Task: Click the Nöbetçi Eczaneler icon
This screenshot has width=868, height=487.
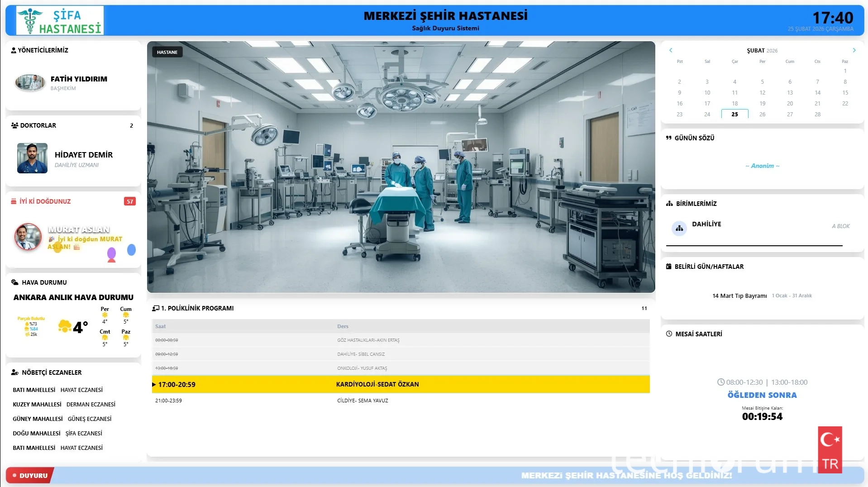Action: [15, 372]
